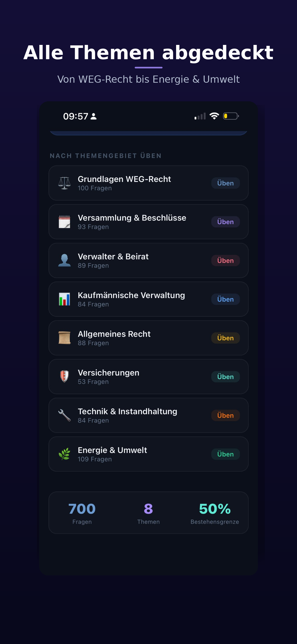Screen dimensions: 297x644
Task: Click the battery icon in status bar
Action: click(230, 116)
